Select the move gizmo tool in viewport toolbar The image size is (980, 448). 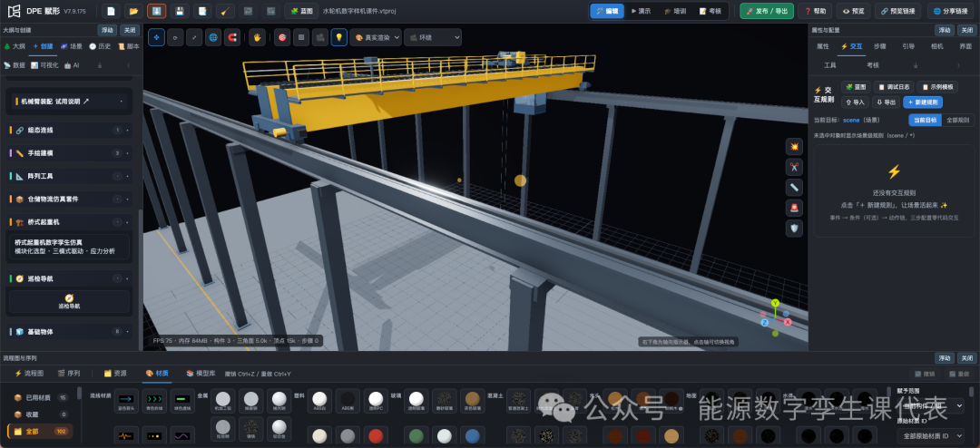[156, 37]
